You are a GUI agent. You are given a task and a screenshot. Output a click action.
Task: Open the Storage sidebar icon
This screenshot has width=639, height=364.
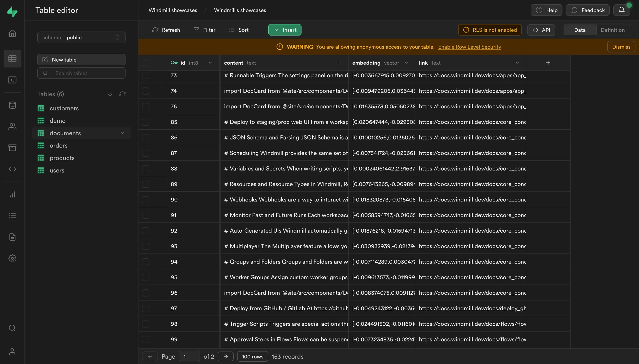tap(12, 148)
